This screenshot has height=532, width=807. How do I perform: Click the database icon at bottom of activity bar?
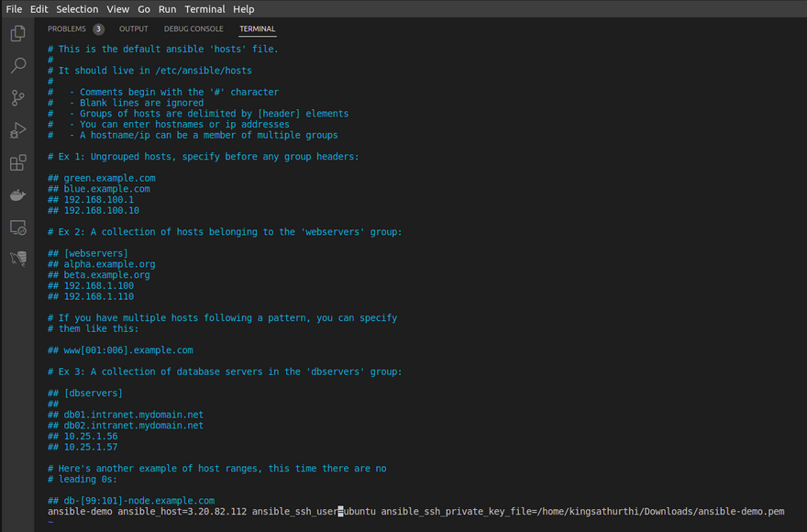click(x=17, y=260)
